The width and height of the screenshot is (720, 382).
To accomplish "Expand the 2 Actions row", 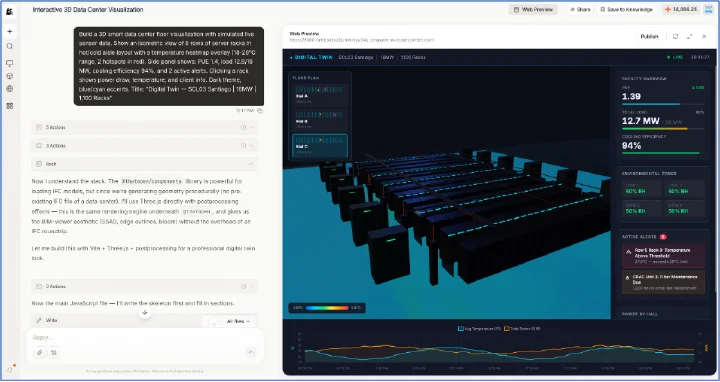I will (x=144, y=286).
